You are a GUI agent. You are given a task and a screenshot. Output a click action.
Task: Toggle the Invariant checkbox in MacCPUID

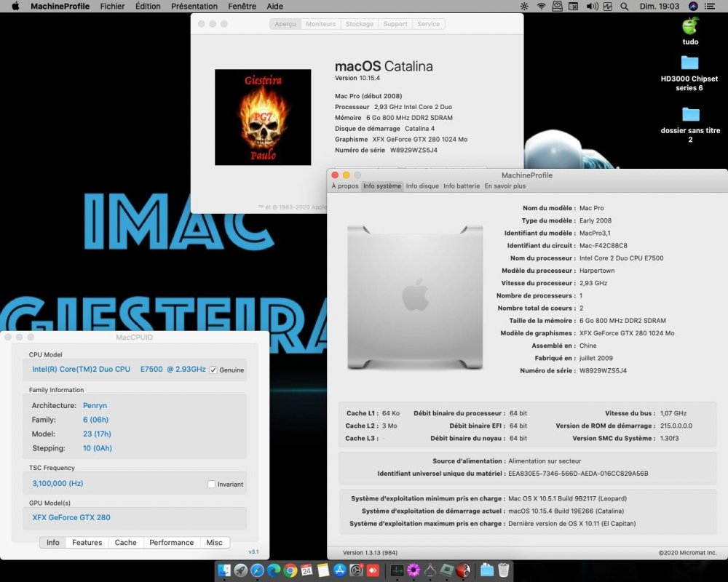point(211,484)
